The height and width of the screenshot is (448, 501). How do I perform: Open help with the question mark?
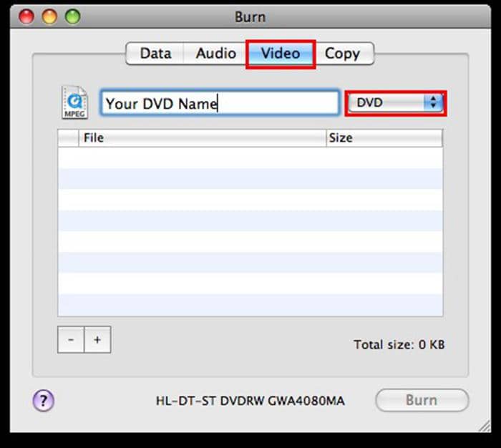pos(44,400)
